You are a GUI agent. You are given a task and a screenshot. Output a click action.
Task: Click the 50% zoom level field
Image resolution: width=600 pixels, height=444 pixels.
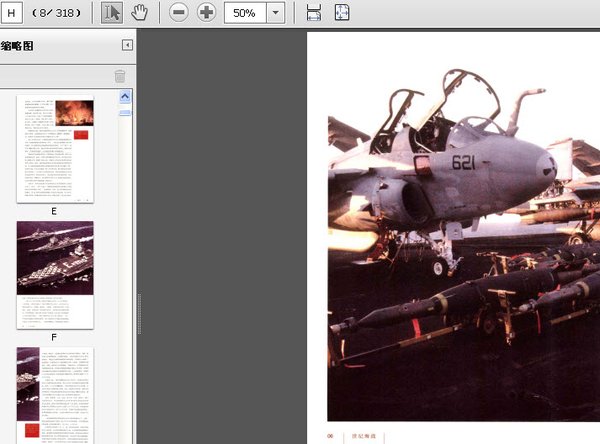(245, 13)
